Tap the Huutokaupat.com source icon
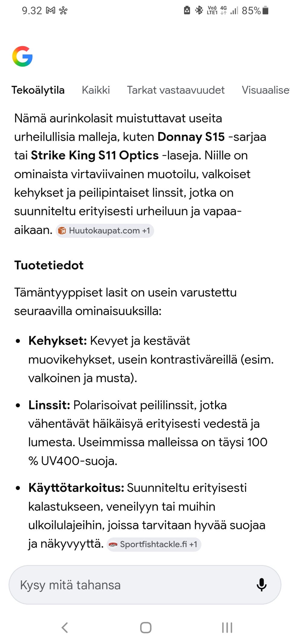This screenshot has width=290, height=644. 63,231
